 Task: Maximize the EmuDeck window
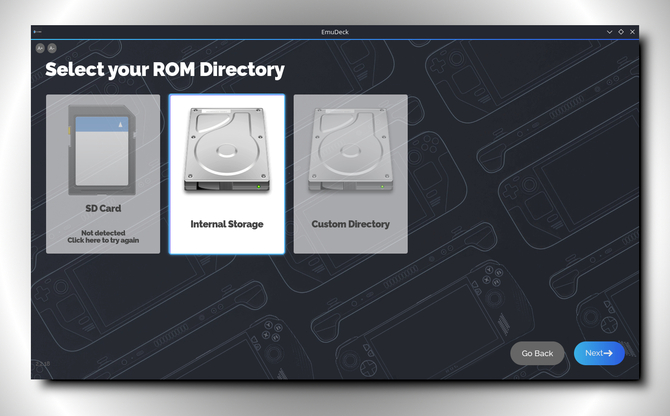tap(621, 32)
